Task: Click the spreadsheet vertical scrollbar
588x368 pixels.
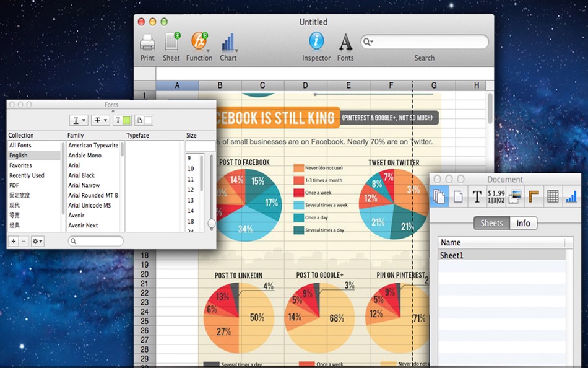Action: pyautogui.click(x=490, y=109)
